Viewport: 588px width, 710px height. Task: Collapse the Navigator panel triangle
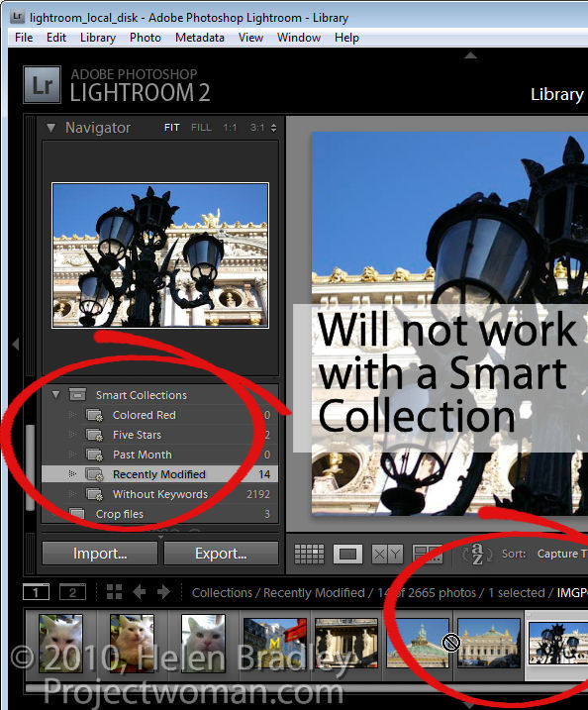point(50,128)
